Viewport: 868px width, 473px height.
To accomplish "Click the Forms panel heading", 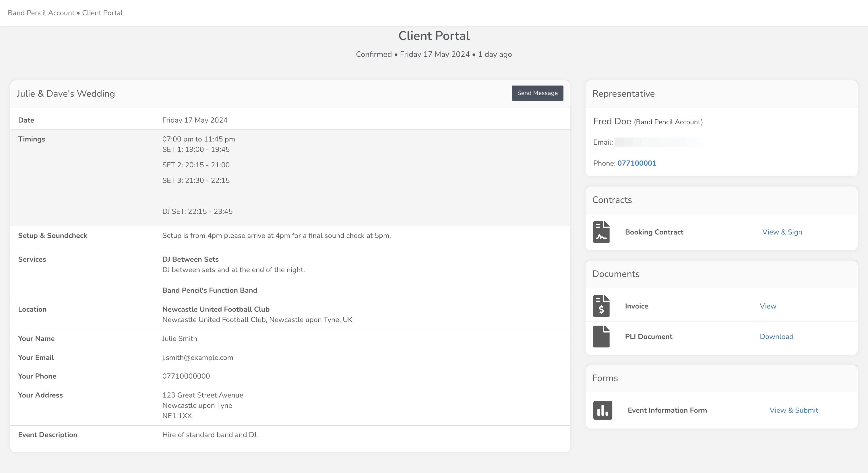I will (x=605, y=378).
